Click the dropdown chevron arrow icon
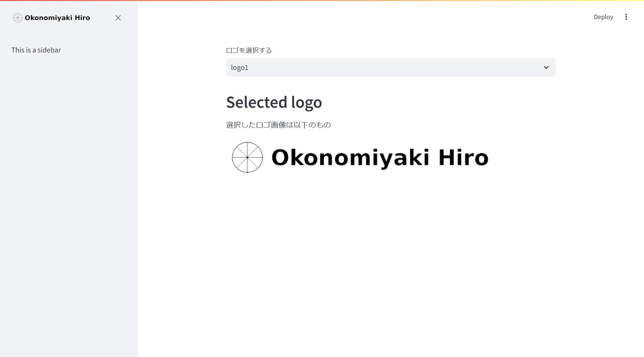 (546, 67)
